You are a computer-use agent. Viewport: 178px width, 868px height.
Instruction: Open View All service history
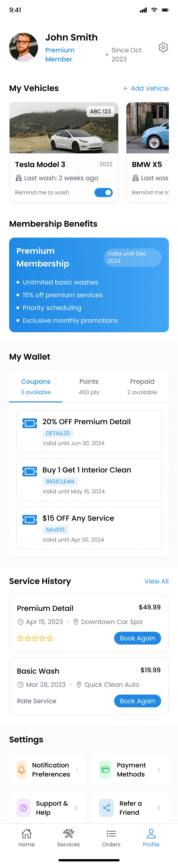tap(156, 581)
